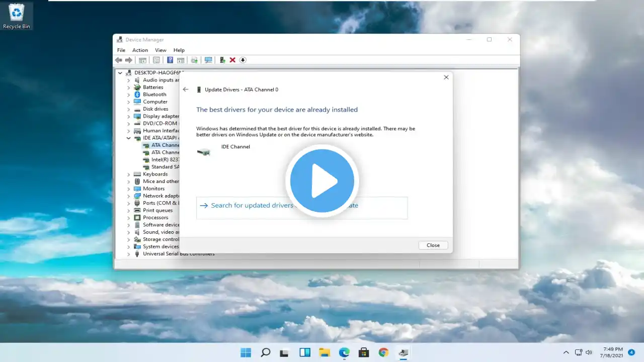Open Microsoft Edge from the taskbar
This screenshot has height=362, width=644.
tap(344, 352)
